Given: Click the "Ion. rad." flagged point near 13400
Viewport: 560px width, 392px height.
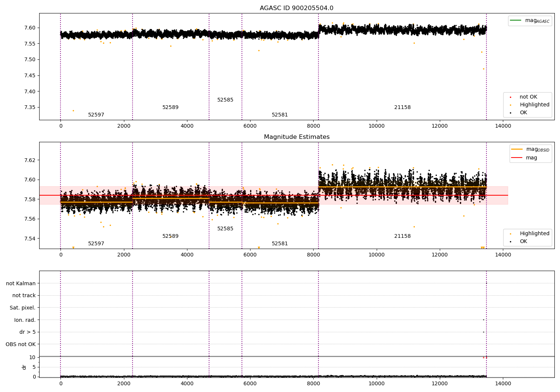Looking at the screenshot, I should pos(483,320).
